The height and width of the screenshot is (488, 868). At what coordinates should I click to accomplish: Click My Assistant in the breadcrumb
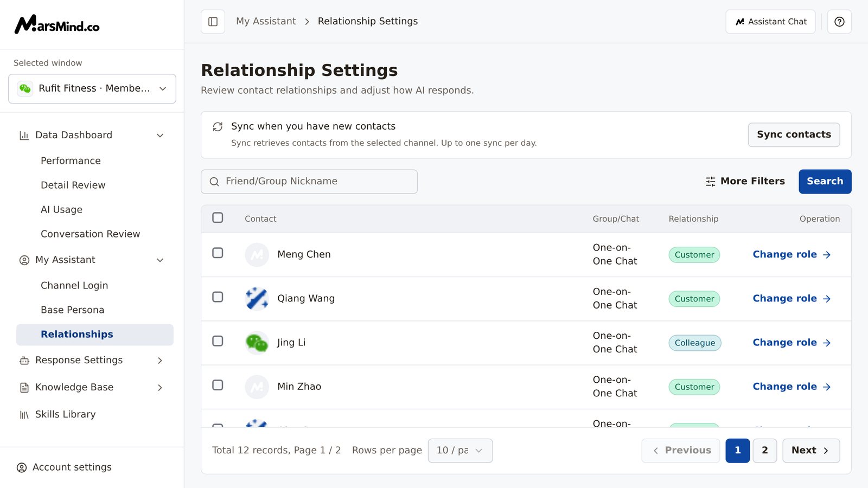tap(266, 21)
